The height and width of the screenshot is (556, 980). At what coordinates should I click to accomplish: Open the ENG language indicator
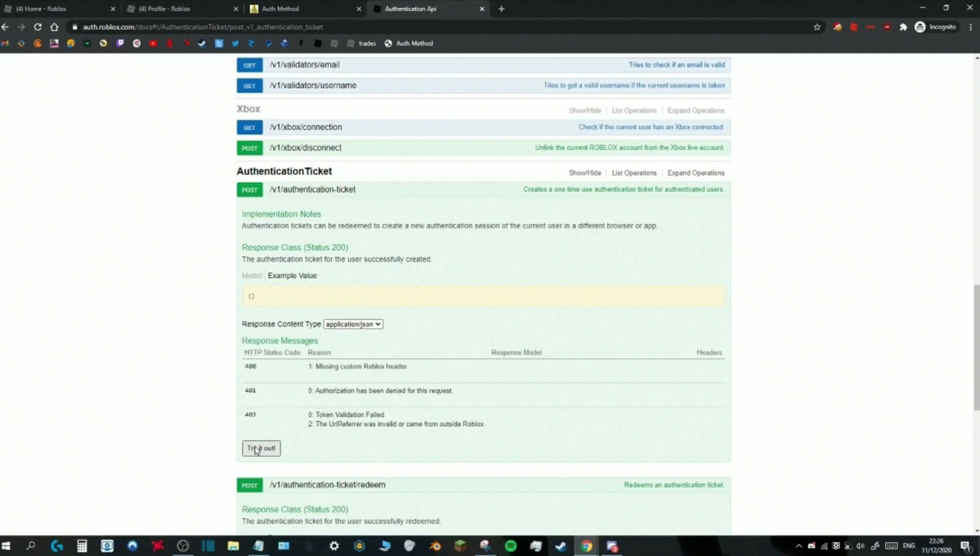pyautogui.click(x=909, y=546)
